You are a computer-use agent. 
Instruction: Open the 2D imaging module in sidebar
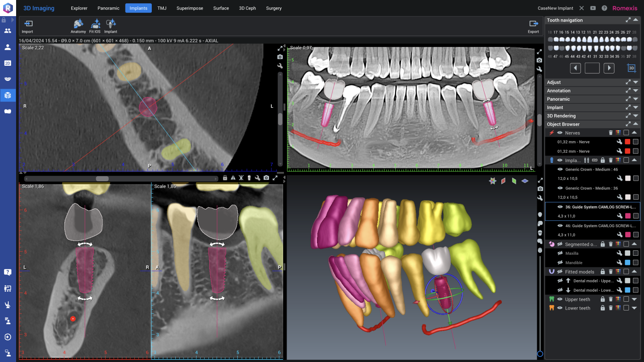tap(8, 63)
